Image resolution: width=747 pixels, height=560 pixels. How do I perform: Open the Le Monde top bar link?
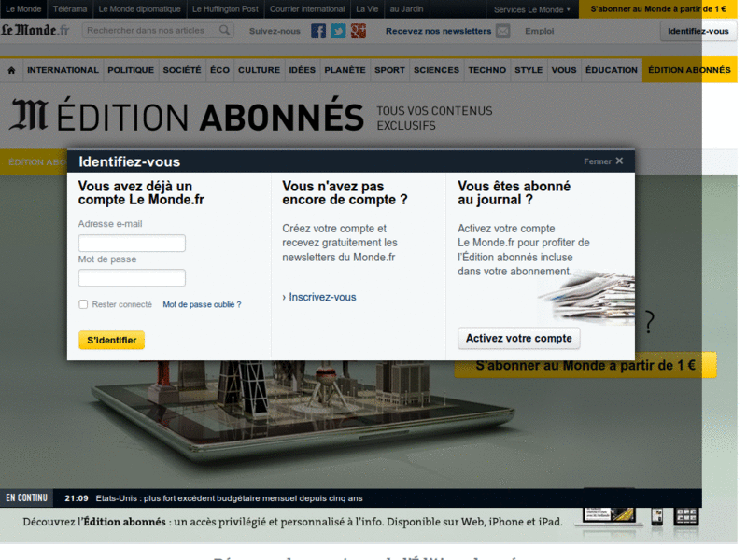pyautogui.click(x=23, y=9)
